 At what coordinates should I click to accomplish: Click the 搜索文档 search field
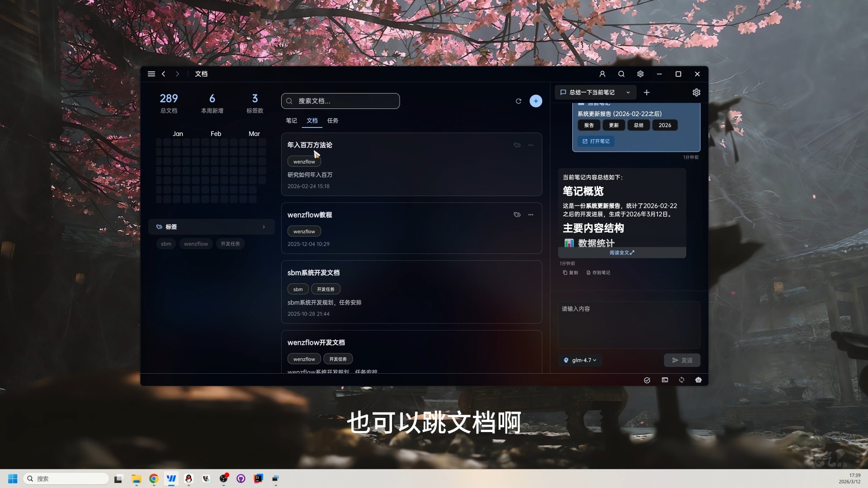[340, 101]
